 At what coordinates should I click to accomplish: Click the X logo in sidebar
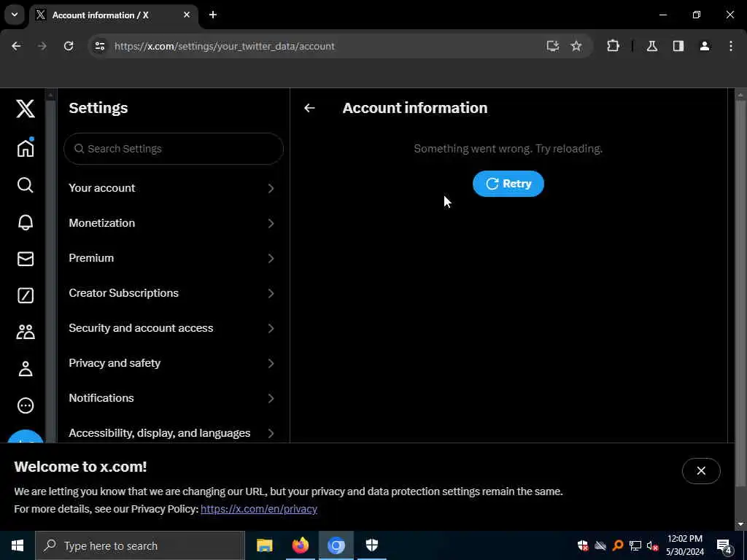click(x=26, y=109)
